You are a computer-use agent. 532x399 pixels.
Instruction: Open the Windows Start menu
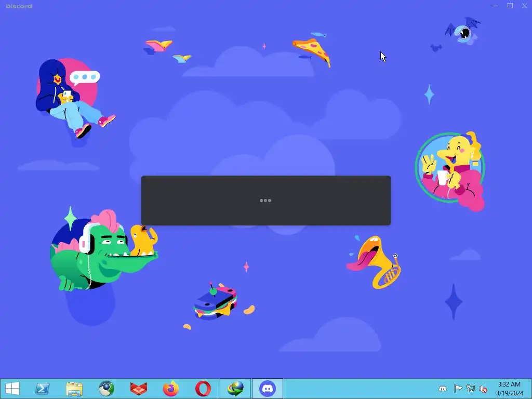point(12,389)
